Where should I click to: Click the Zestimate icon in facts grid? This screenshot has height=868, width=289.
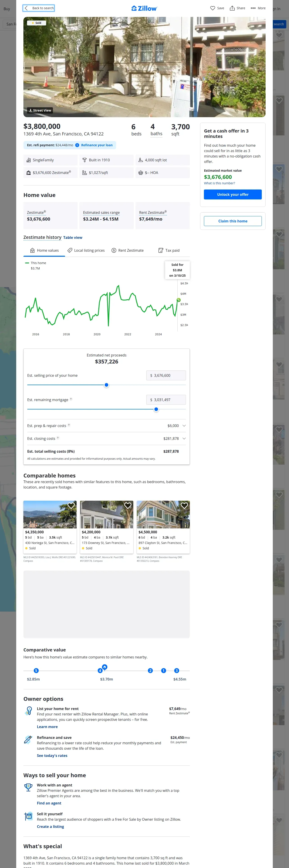coord(29,173)
